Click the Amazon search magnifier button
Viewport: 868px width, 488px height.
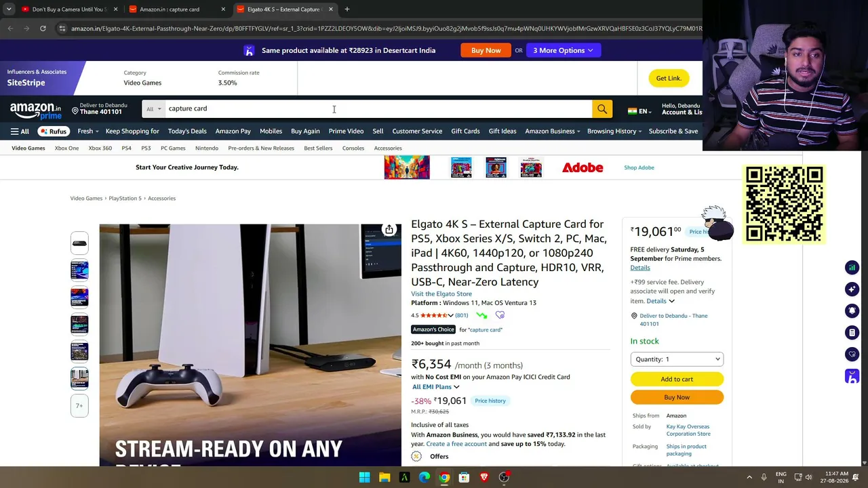pos(602,109)
